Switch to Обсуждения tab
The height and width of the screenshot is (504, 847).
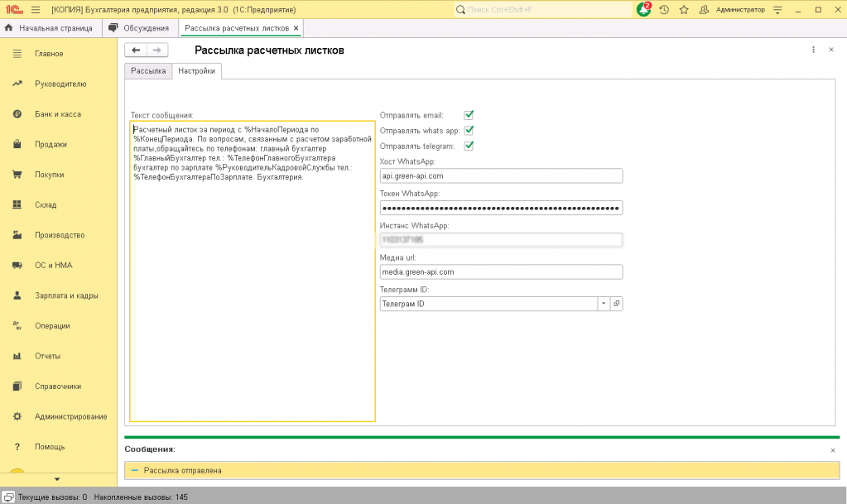[140, 28]
